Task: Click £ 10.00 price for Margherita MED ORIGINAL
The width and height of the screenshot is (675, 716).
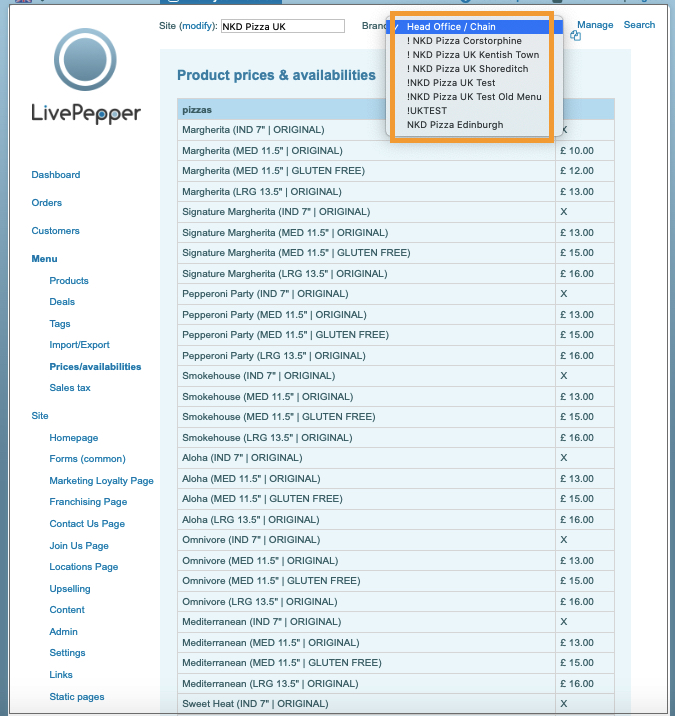Action: pos(577,151)
